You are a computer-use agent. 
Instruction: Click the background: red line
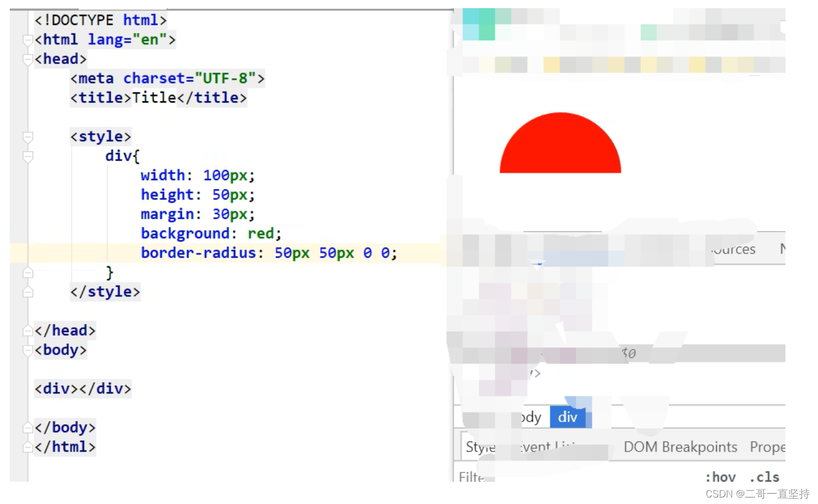(x=211, y=233)
